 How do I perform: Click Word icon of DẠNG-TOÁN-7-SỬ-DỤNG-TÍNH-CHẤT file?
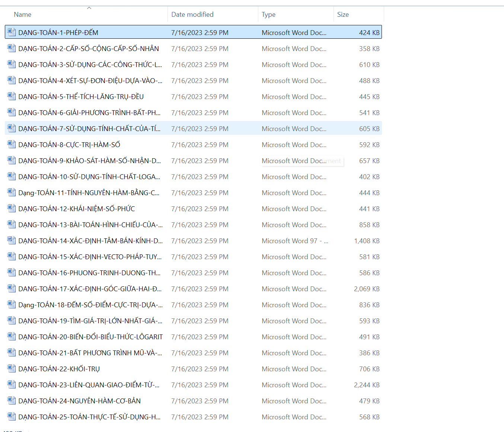coord(12,128)
